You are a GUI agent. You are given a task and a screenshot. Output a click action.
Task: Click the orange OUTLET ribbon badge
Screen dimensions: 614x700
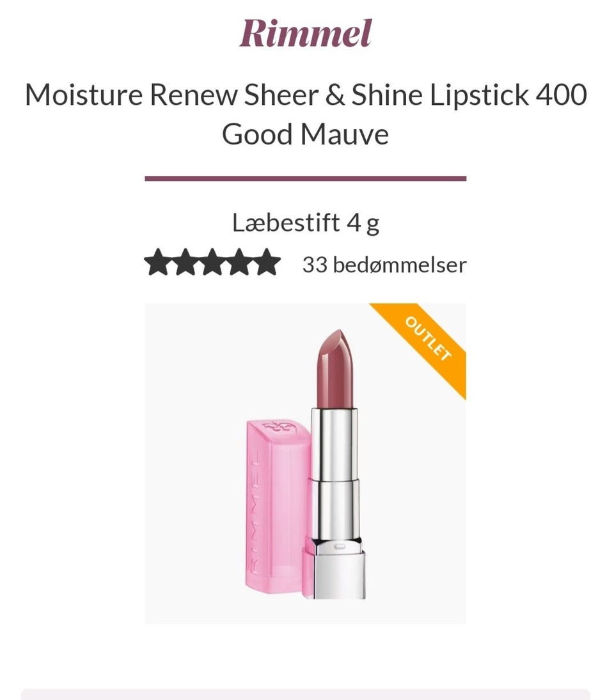pos(427,344)
